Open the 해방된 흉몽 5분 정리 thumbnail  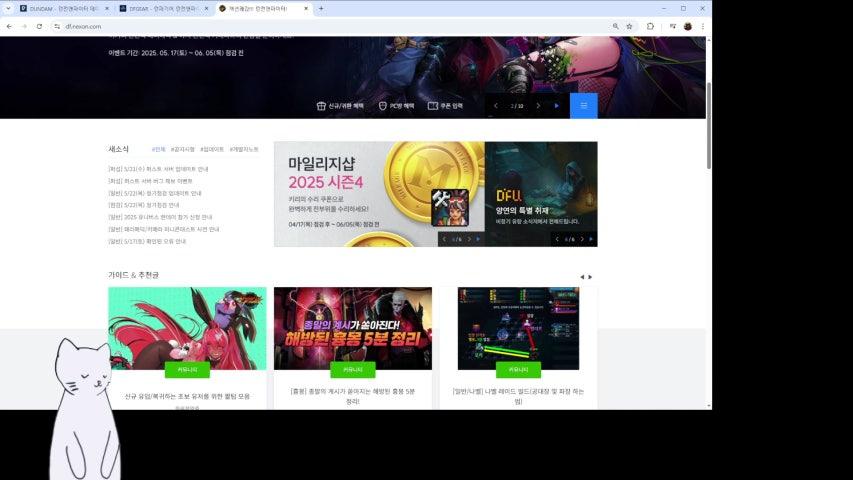pyautogui.click(x=353, y=329)
